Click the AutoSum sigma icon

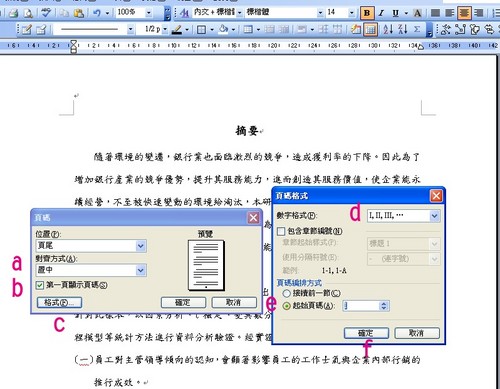click(x=417, y=30)
